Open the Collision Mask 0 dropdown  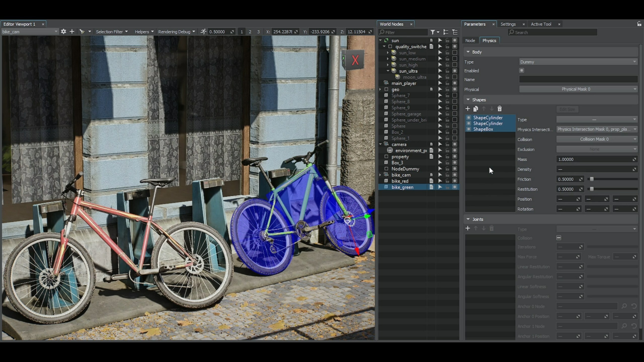596,139
